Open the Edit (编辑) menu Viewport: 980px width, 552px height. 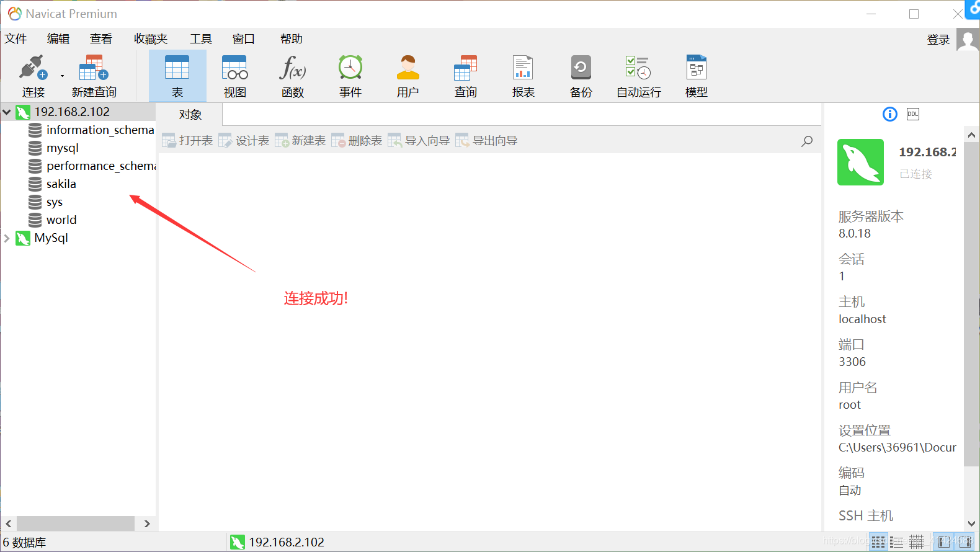pyautogui.click(x=58, y=39)
